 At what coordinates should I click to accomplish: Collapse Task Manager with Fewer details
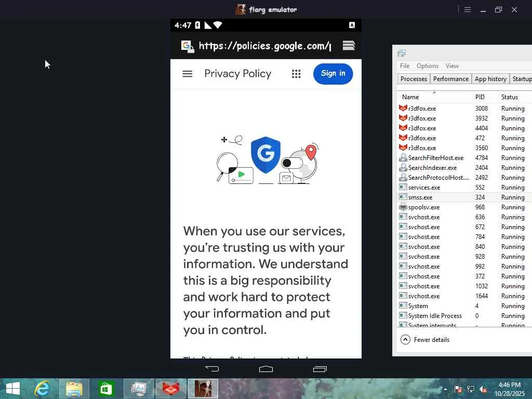click(425, 340)
